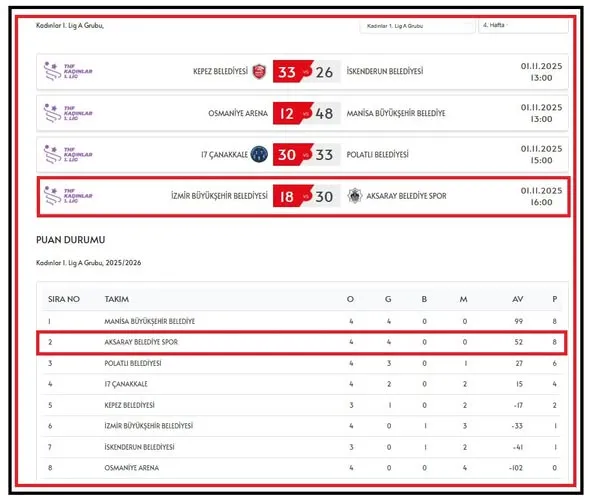Click the 26 score of İskenderun Belediyesi

(324, 72)
